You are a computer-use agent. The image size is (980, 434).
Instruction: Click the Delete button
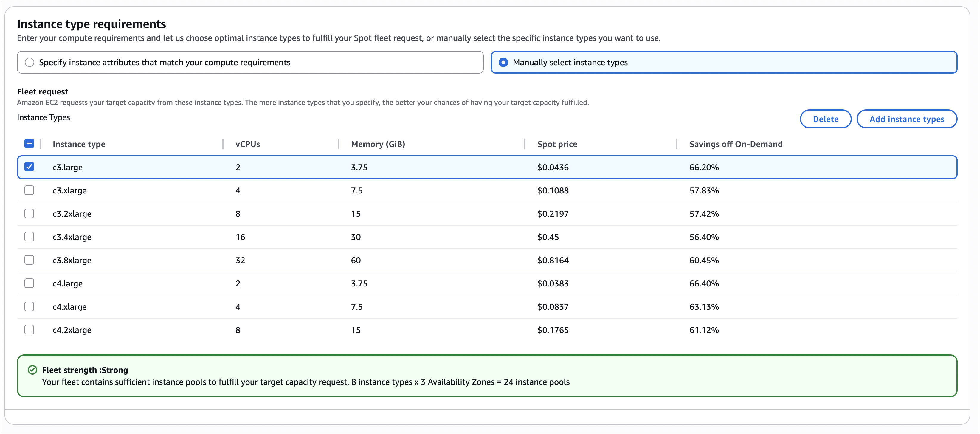click(x=825, y=119)
